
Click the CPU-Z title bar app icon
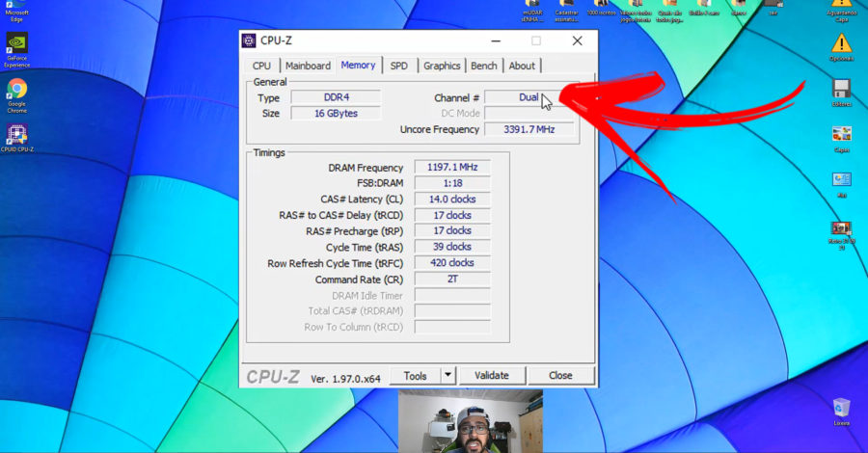(x=249, y=40)
